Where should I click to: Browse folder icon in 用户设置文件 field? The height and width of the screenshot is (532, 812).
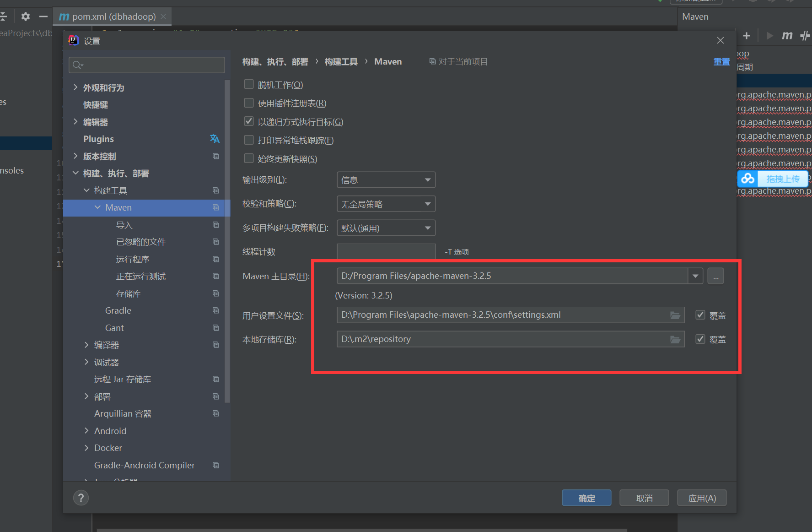675,315
